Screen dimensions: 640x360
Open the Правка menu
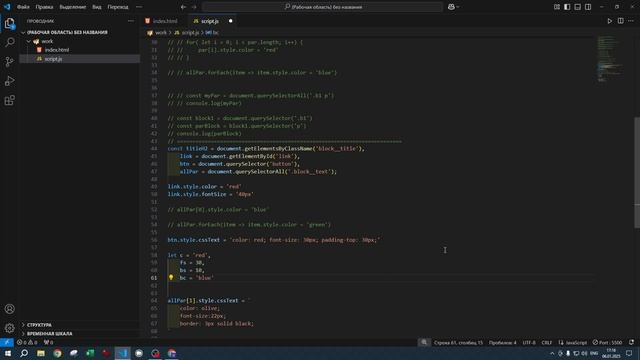(44, 7)
